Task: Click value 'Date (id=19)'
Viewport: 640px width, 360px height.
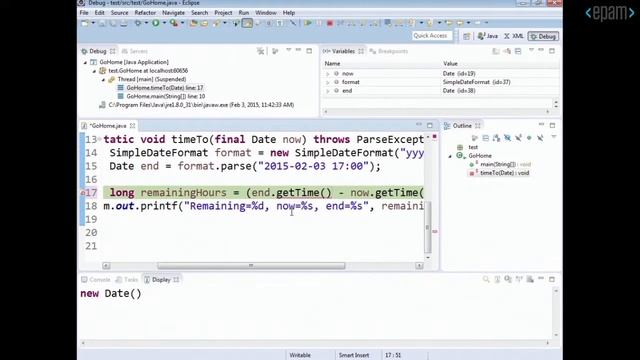Action: tap(459, 73)
